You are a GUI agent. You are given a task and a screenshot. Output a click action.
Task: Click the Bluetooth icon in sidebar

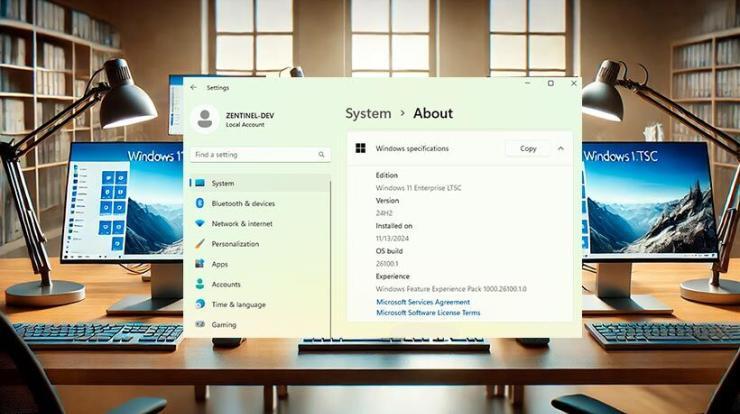point(200,203)
